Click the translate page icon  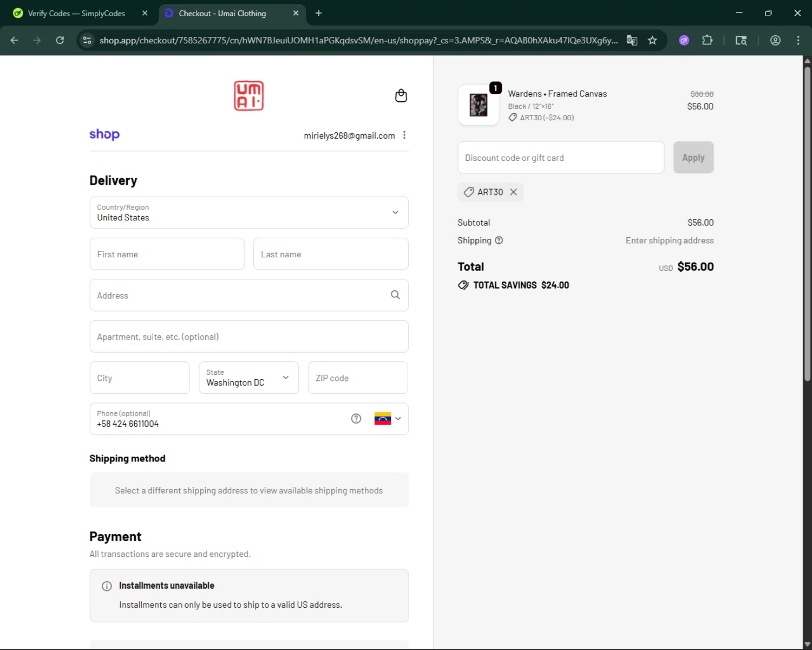click(x=632, y=40)
